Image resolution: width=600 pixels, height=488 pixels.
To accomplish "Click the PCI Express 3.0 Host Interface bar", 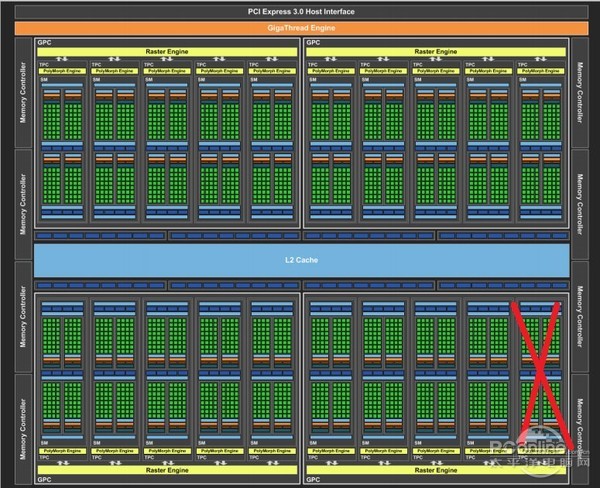I will click(x=300, y=10).
